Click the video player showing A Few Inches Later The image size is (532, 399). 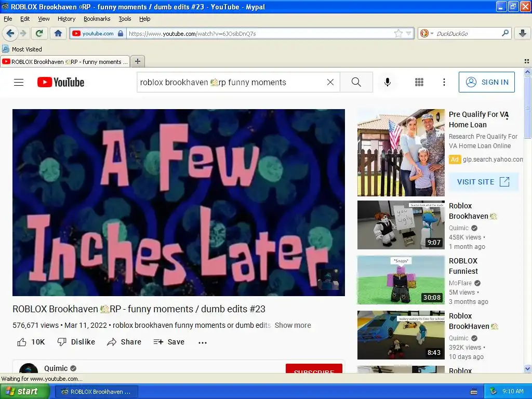[179, 202]
